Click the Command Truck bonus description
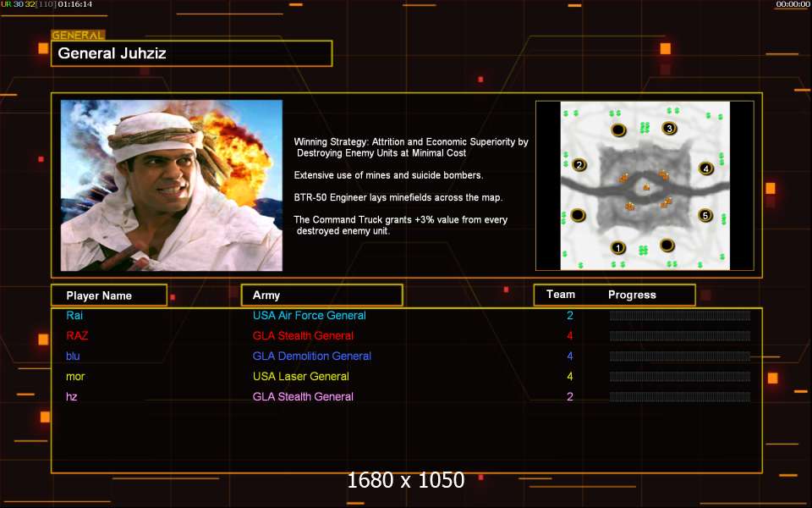 click(x=401, y=225)
